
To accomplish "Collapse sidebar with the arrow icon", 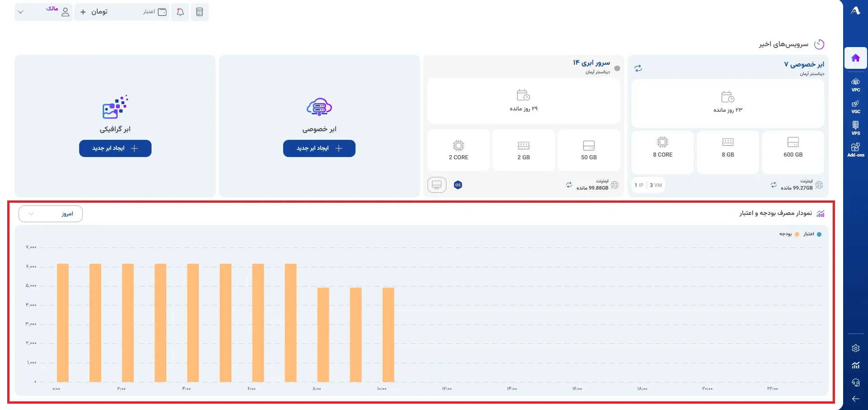I will click(x=855, y=399).
